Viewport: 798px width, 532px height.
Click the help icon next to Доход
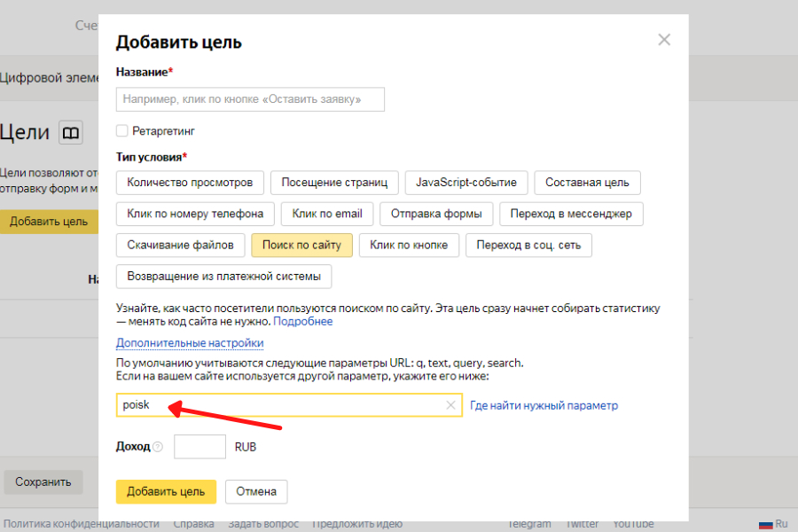click(x=158, y=447)
